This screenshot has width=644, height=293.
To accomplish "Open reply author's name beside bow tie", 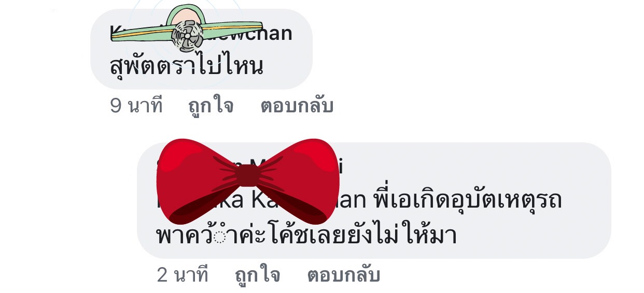I will coord(249,167).
